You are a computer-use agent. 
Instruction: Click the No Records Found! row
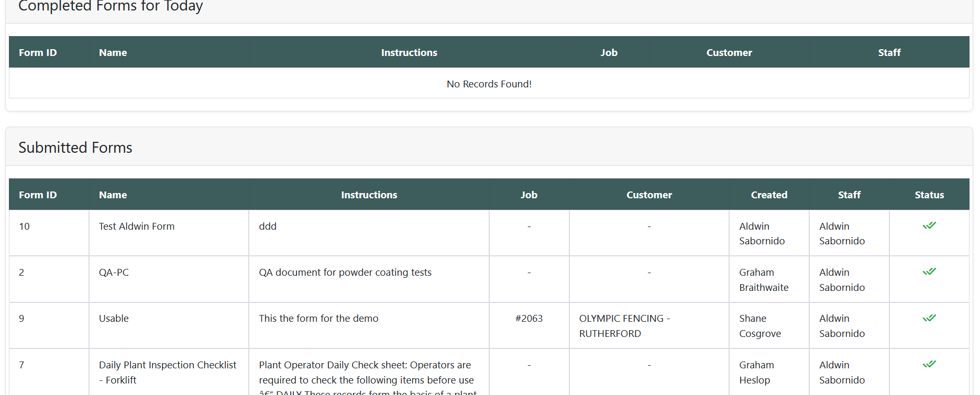coord(489,84)
